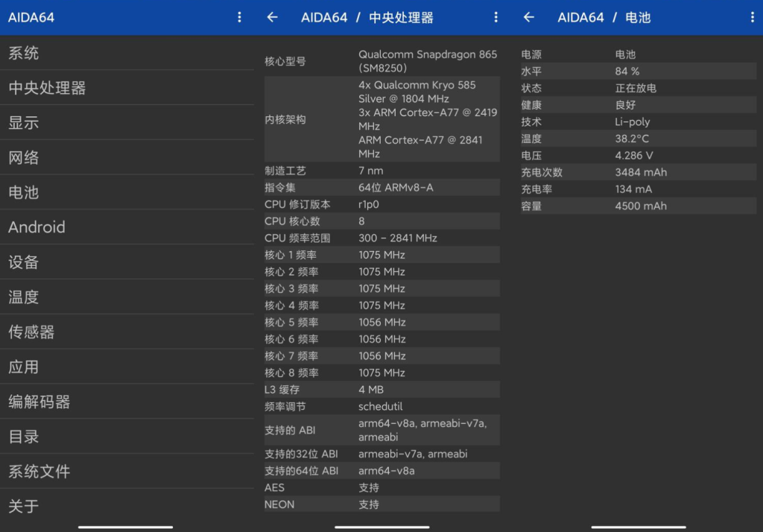Open the 设备 section
This screenshot has height=532, width=763.
[x=127, y=262]
